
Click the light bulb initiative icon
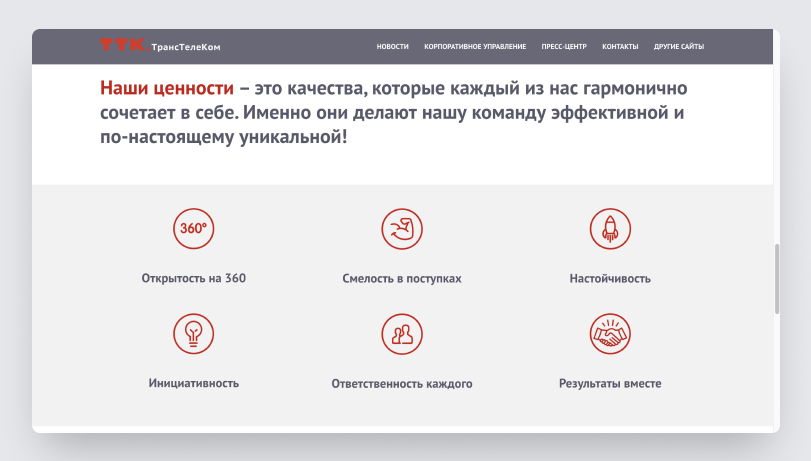(x=193, y=333)
